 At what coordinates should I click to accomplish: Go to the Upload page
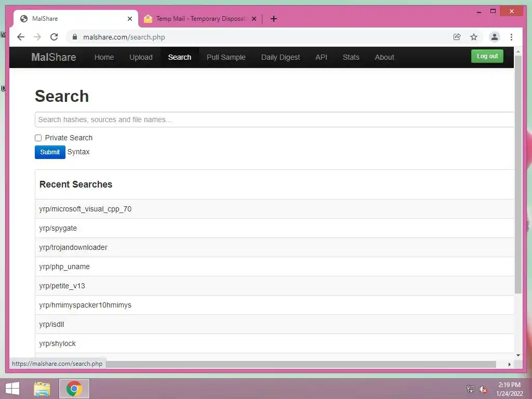tap(141, 57)
